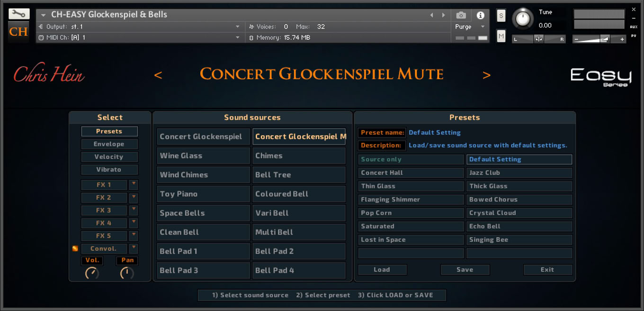This screenshot has height=311, width=644.
Task: Toggle the Solo S button
Action: pos(501,16)
